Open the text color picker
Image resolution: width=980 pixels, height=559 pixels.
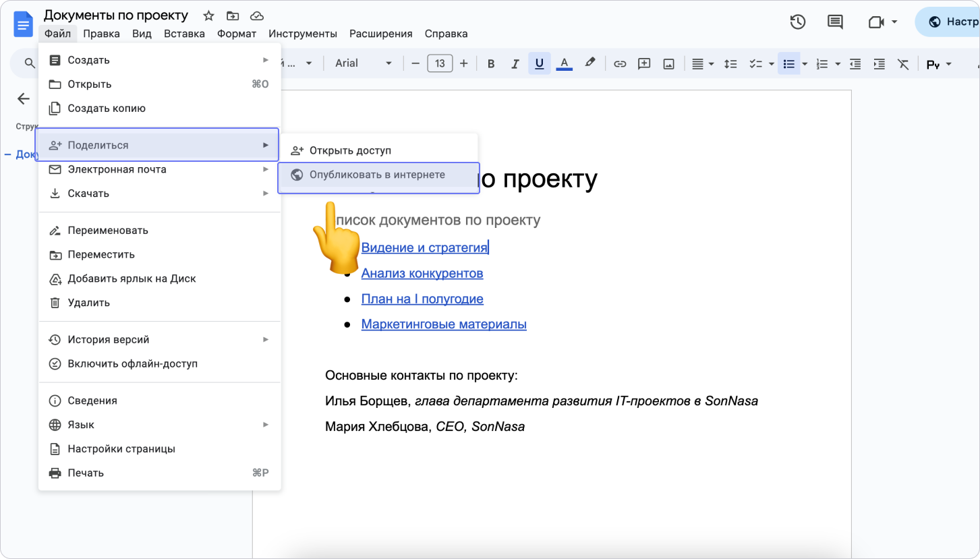tap(564, 63)
